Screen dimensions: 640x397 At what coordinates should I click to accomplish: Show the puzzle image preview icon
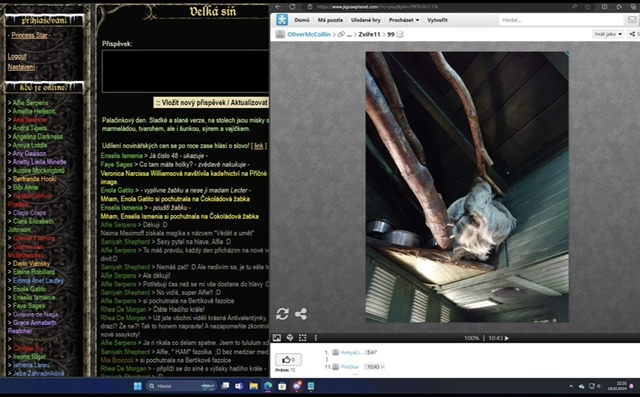(x=277, y=338)
